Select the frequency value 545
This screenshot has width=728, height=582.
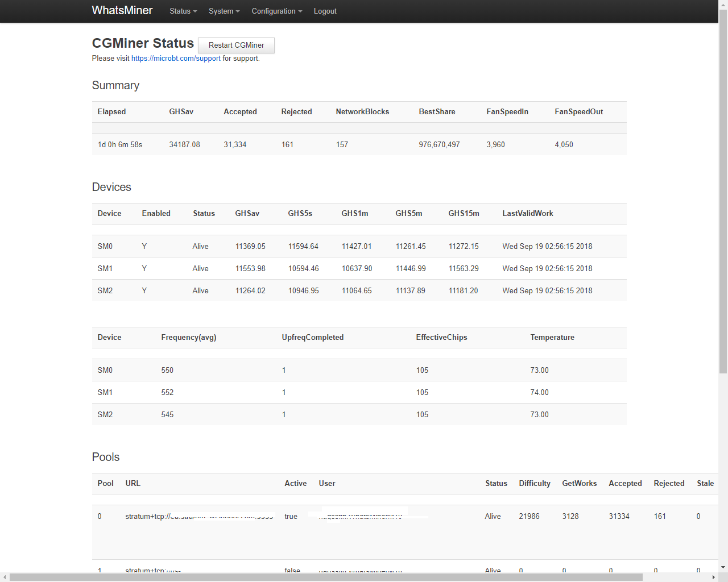coord(167,415)
